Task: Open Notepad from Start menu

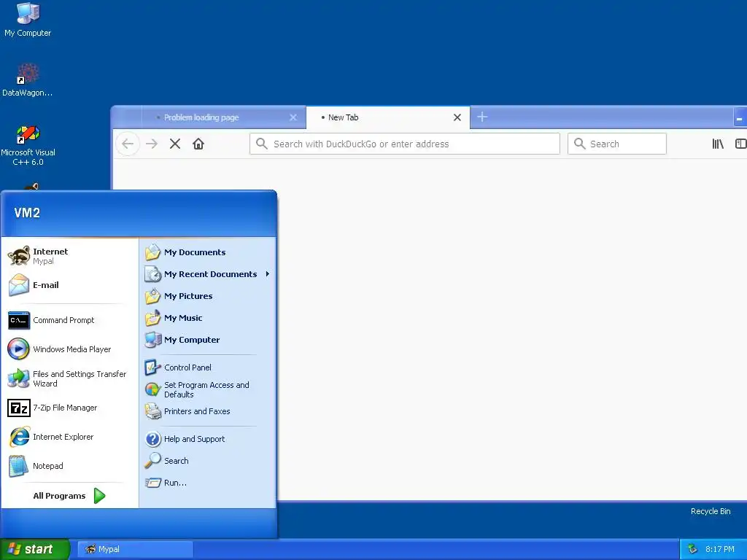Action: [x=69, y=466]
